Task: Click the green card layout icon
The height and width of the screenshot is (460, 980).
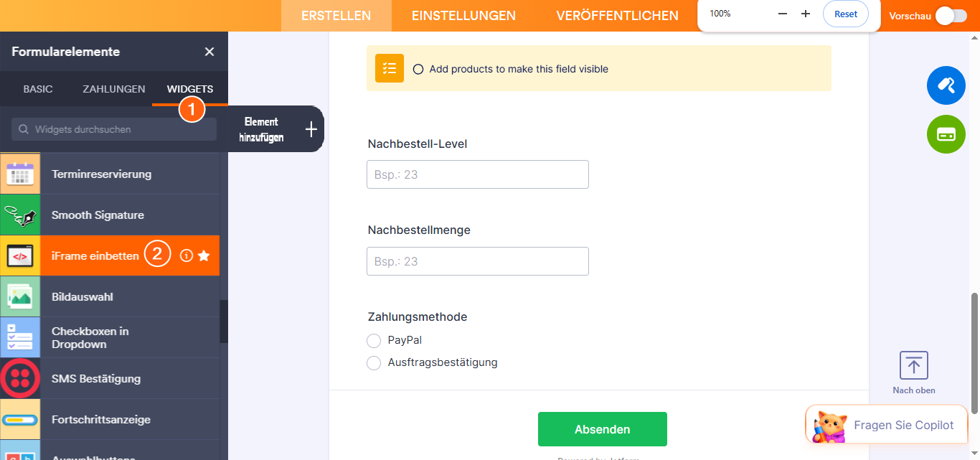Action: [946, 134]
